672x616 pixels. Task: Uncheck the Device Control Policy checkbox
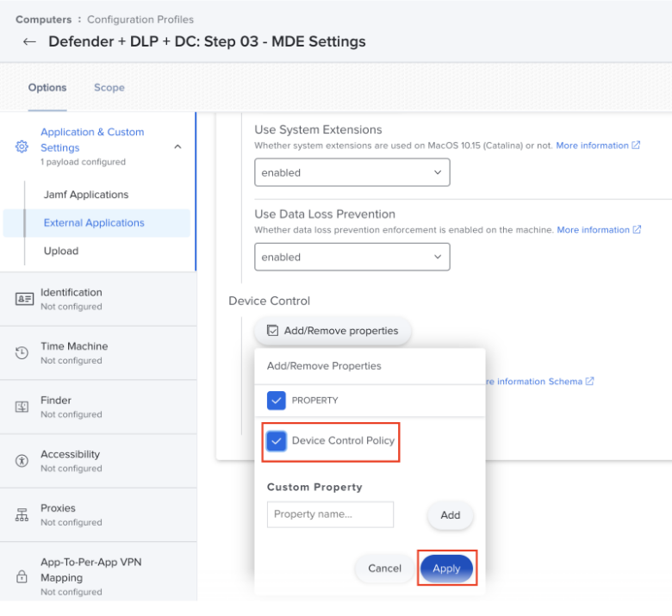(277, 441)
